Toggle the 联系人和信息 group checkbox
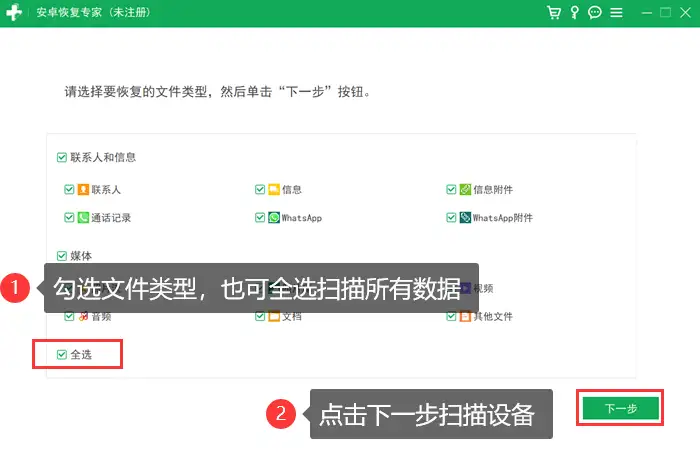700x464 pixels. 62,157
